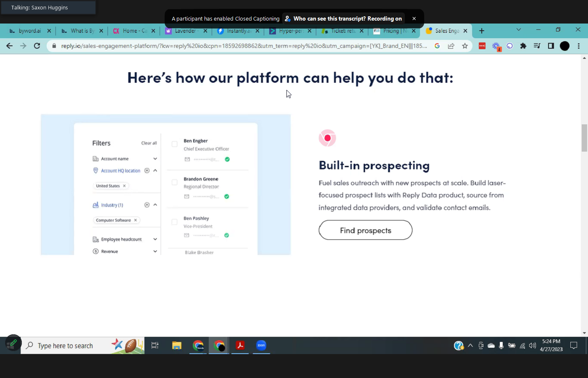Tick the checkbox next to Ben Pashley

pyautogui.click(x=174, y=222)
